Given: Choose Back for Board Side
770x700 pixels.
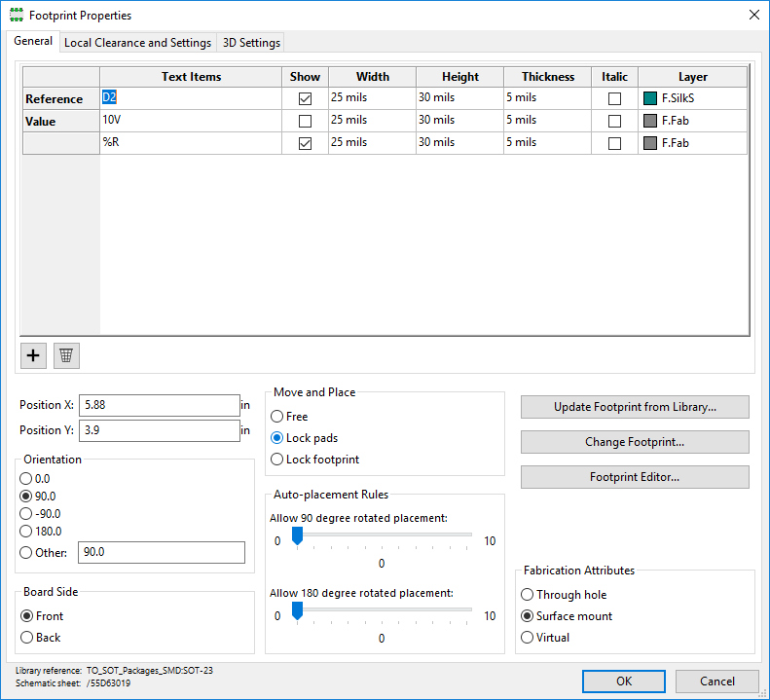Looking at the screenshot, I should pyautogui.click(x=26, y=638).
